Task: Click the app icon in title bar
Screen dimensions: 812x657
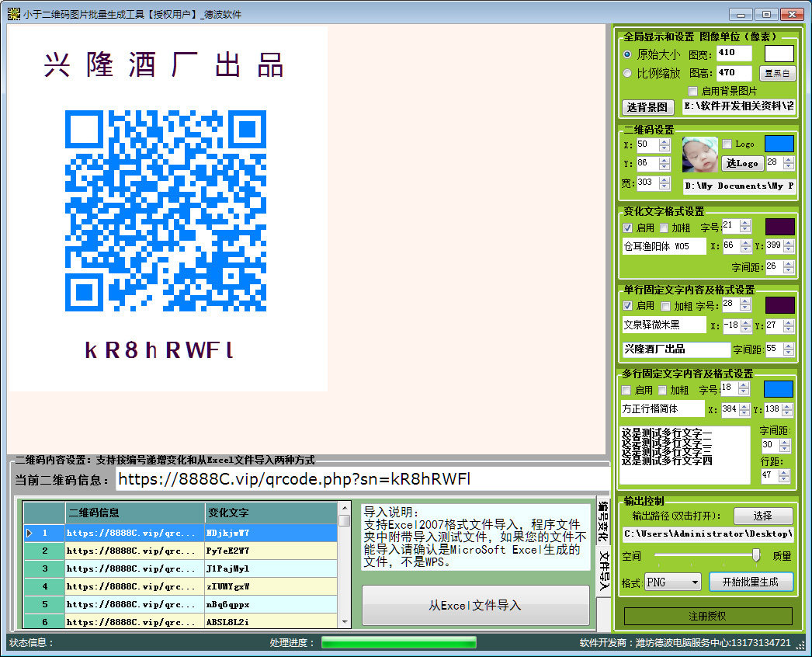Action: point(13,14)
